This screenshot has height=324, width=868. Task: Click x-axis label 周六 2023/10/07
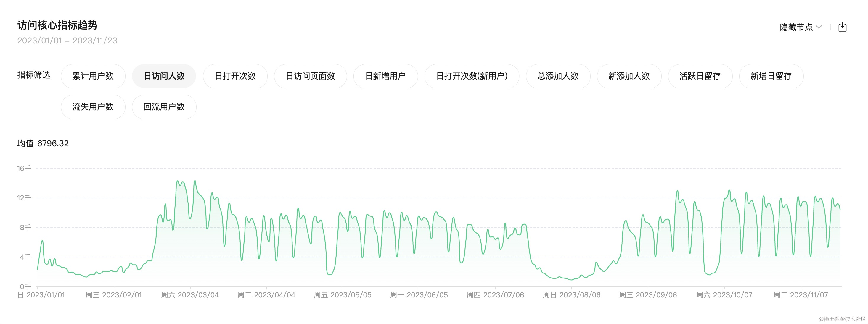pyautogui.click(x=724, y=295)
